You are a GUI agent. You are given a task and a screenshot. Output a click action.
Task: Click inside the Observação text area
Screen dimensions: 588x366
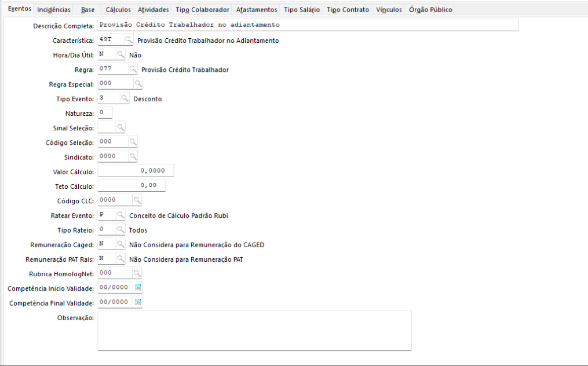coord(255,330)
